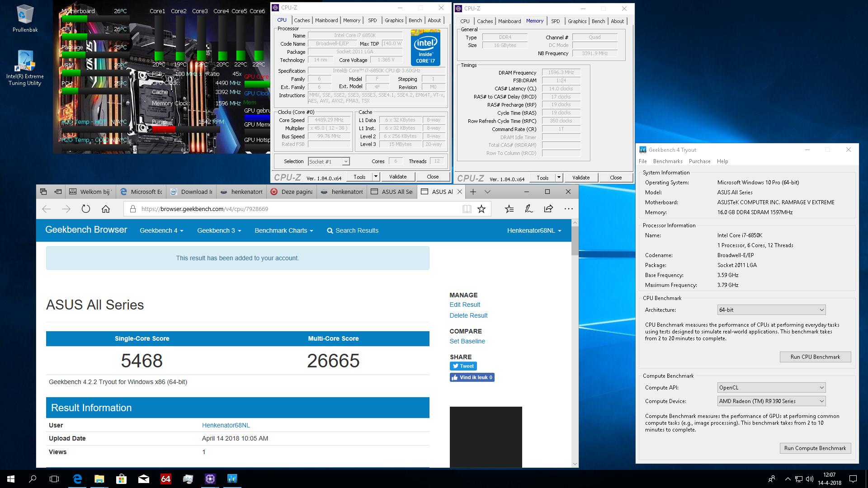Open the Henkenator68NL account dropdown
The height and width of the screenshot is (488, 868).
(534, 230)
